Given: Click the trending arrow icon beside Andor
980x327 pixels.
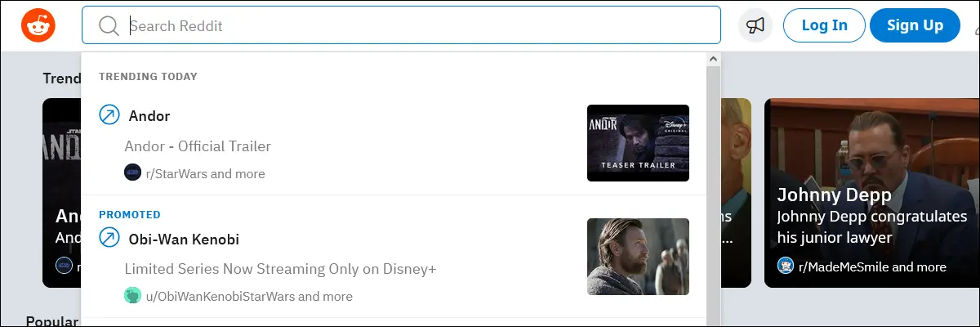Looking at the screenshot, I should click(109, 115).
